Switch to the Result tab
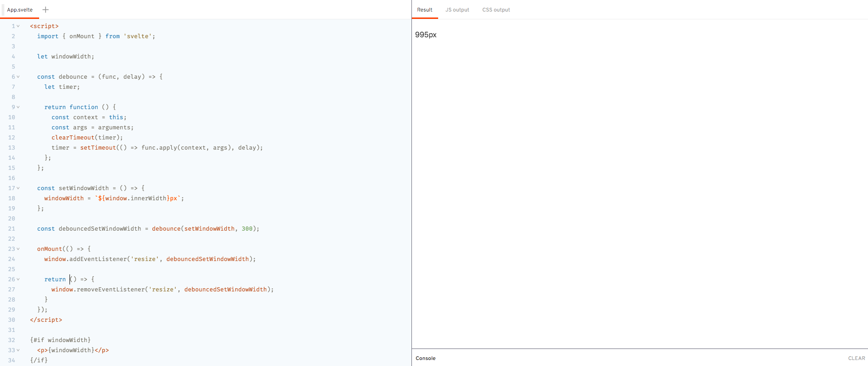868x366 pixels. 424,10
